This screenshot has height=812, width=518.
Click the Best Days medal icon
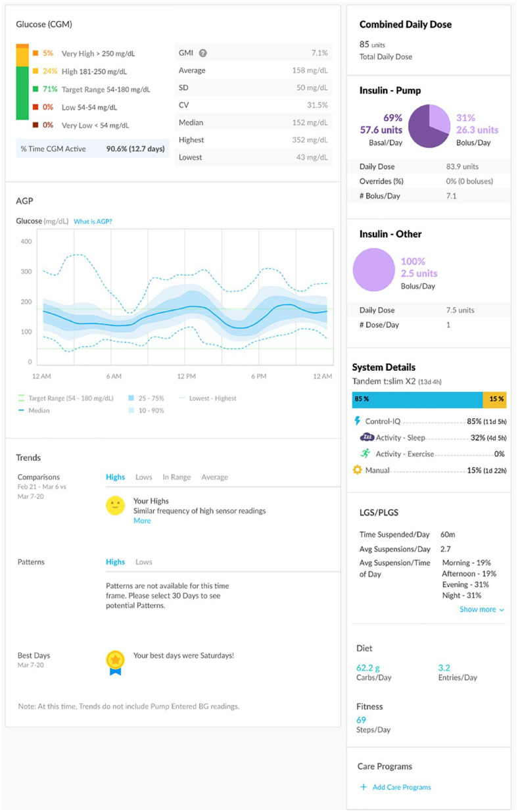pyautogui.click(x=116, y=662)
